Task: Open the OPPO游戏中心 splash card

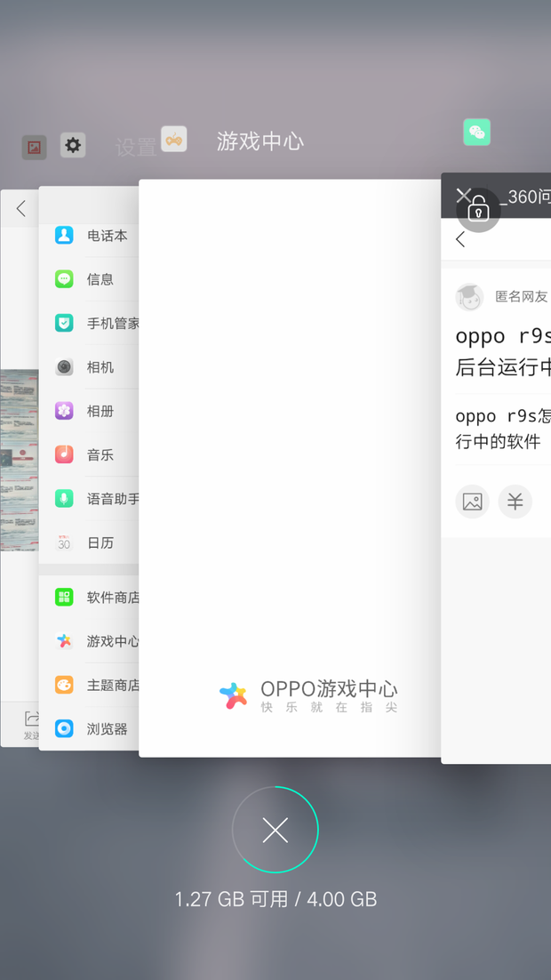Action: click(290, 468)
